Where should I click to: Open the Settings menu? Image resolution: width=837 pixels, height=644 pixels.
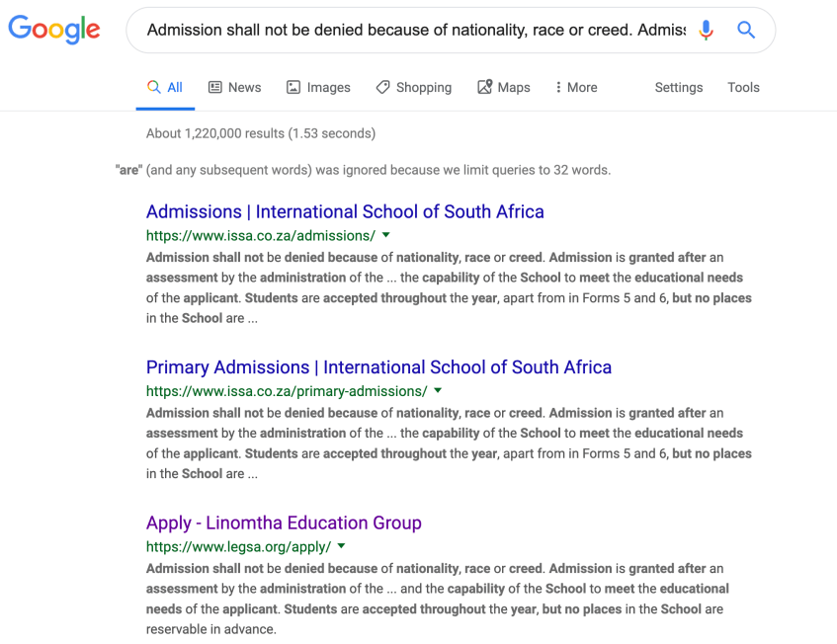679,87
